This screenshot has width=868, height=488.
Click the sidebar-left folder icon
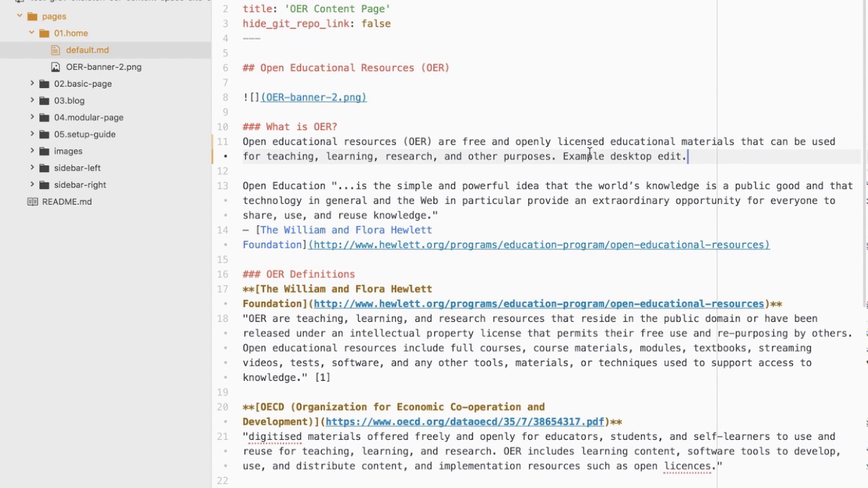44,168
